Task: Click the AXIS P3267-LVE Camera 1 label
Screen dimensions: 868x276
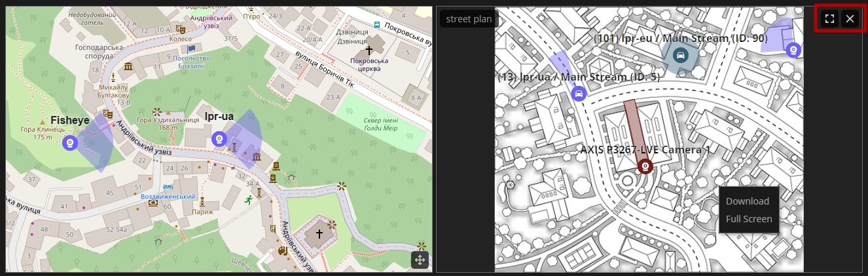Action: coord(645,149)
